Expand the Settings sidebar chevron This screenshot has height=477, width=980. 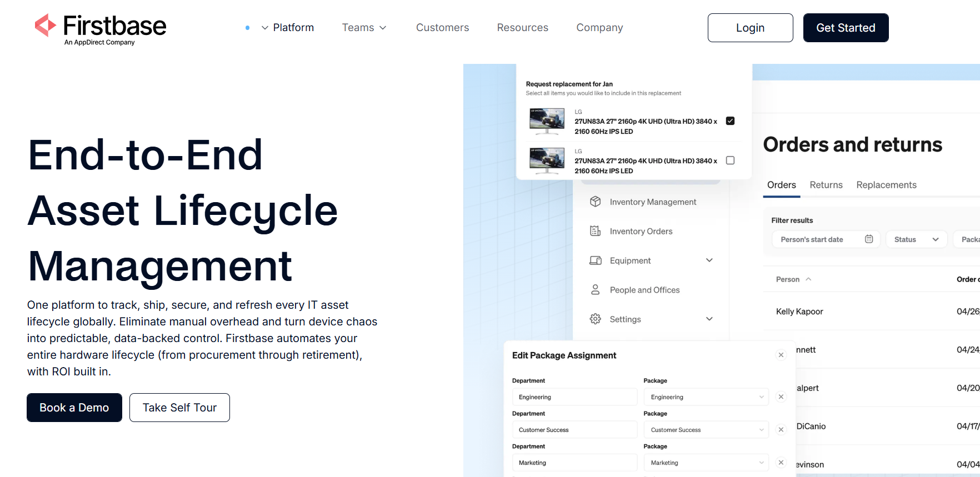pyautogui.click(x=709, y=319)
